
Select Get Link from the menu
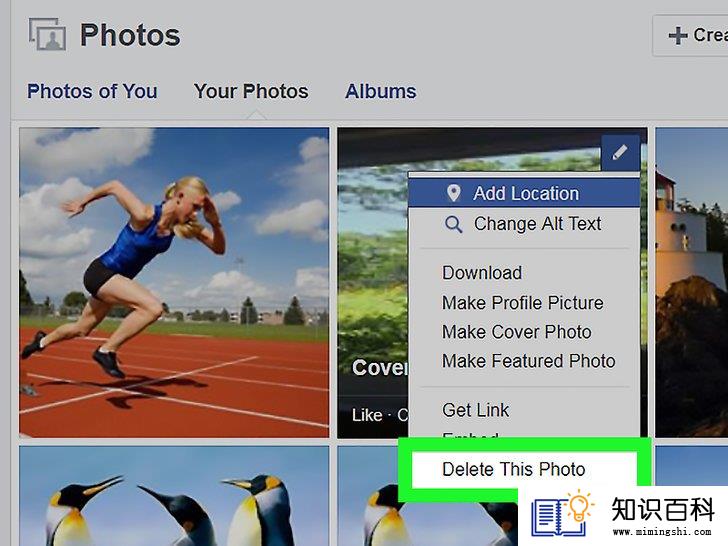point(475,410)
